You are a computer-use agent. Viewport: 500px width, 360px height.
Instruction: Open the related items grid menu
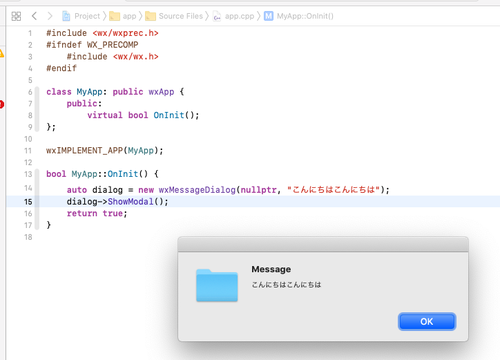16,16
